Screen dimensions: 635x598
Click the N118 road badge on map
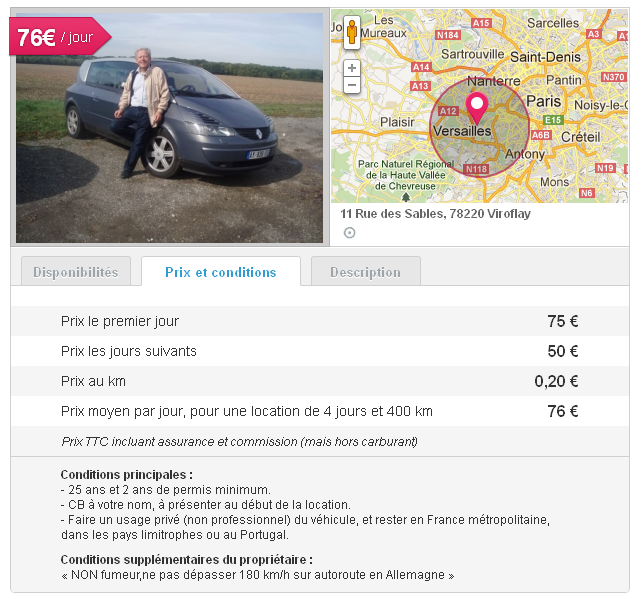point(476,170)
